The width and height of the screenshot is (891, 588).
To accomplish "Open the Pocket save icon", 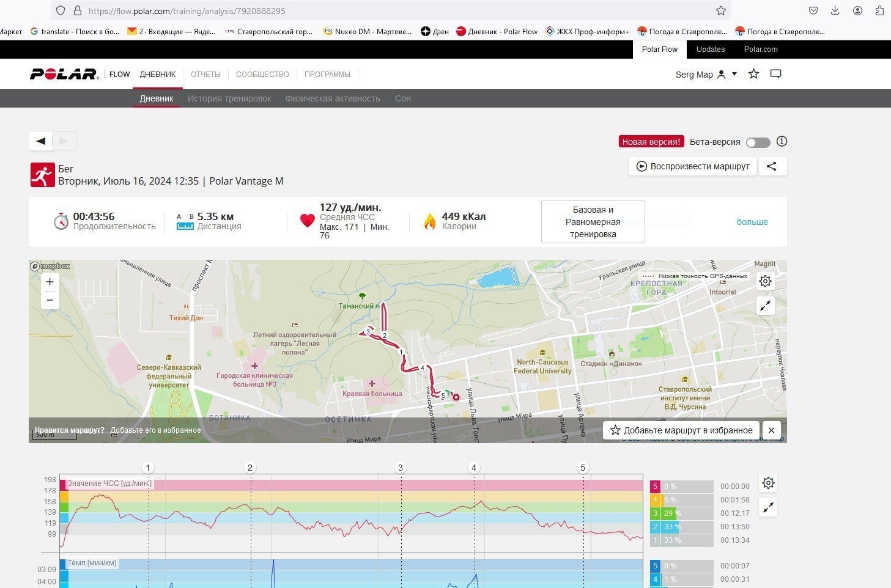I will coord(813,10).
